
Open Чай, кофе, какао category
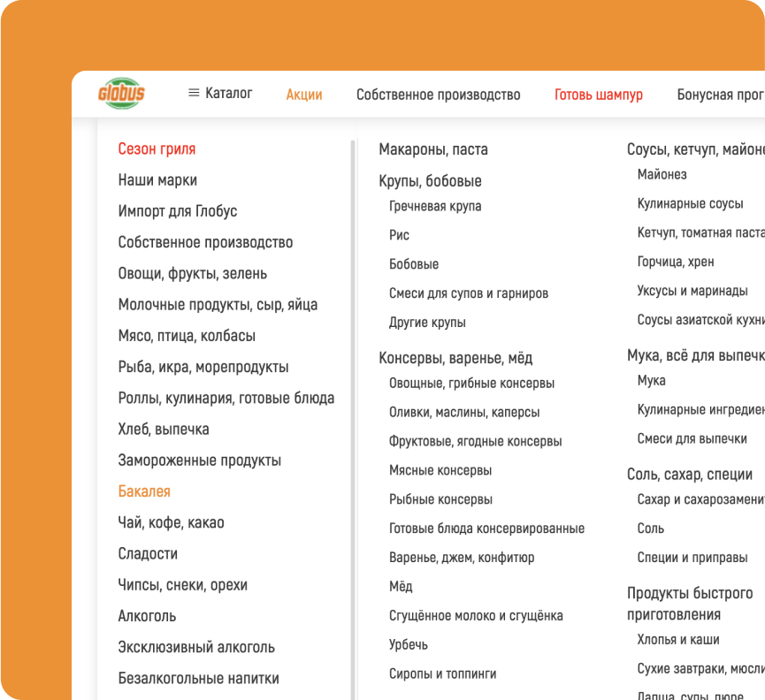[171, 522]
